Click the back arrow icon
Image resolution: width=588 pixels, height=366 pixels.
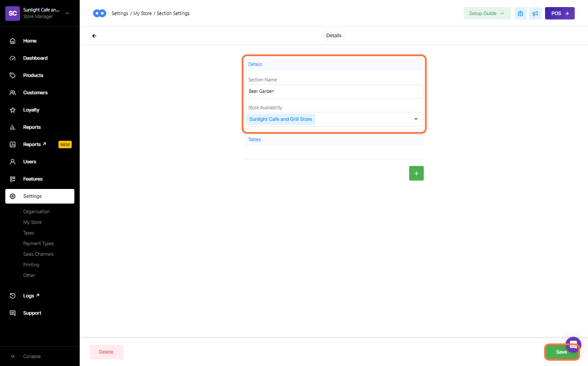(x=94, y=36)
